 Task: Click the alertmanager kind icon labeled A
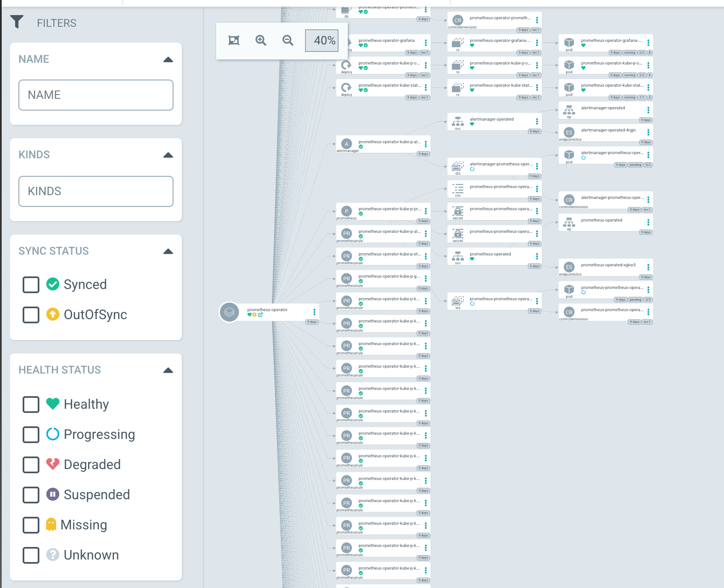[x=346, y=144]
